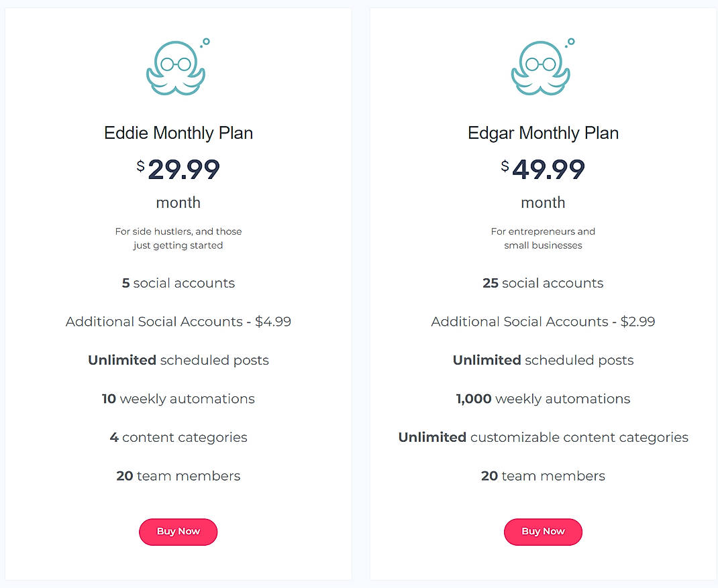Click the 20 team members text on Edgar plan
The image size is (718, 588).
pos(543,476)
